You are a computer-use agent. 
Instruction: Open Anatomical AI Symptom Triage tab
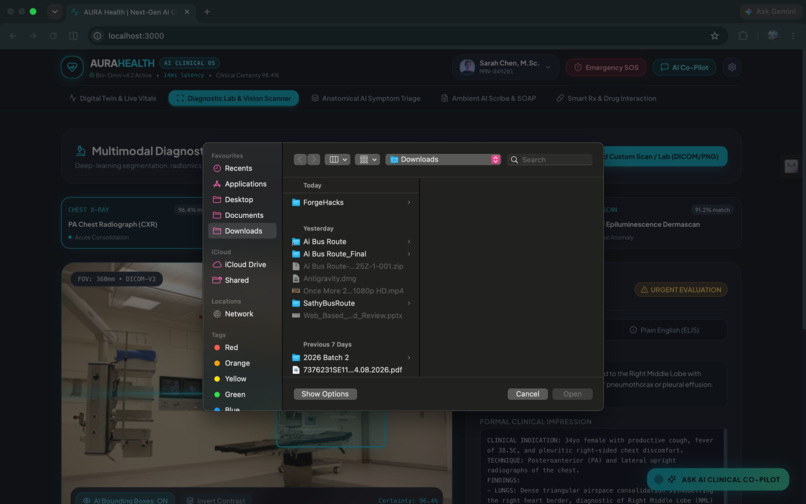pyautogui.click(x=366, y=98)
